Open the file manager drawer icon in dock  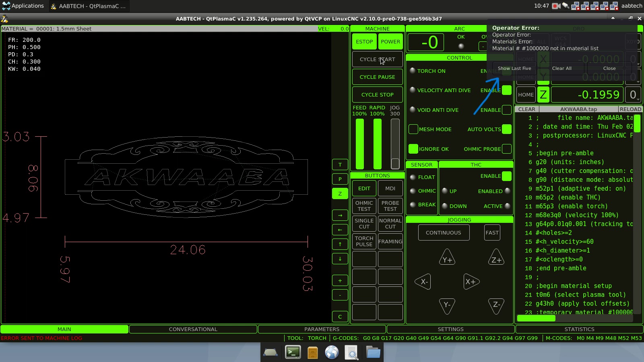click(313, 353)
